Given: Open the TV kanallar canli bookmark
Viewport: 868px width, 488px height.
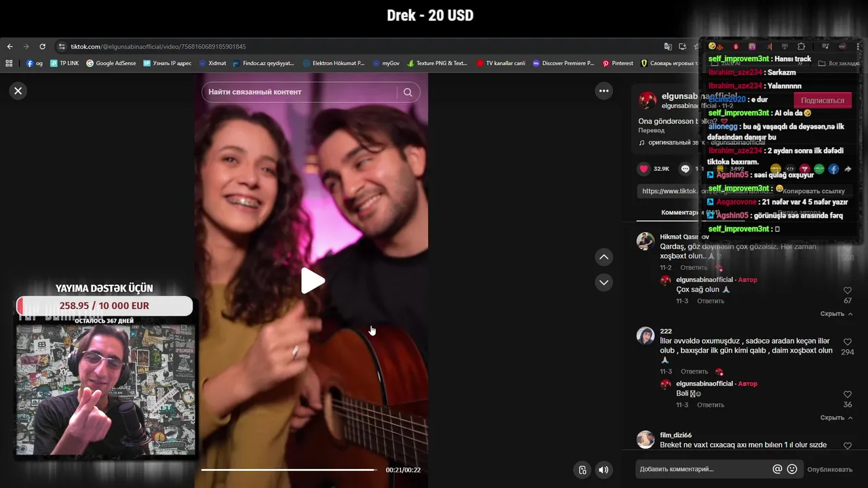Looking at the screenshot, I should [x=501, y=63].
